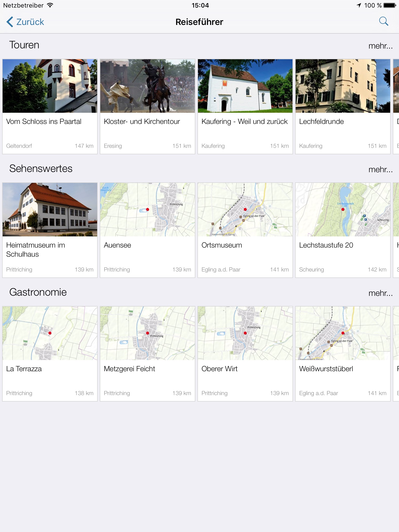
Task: Tap the Wi-Fi status icon
Action: [x=50, y=5]
